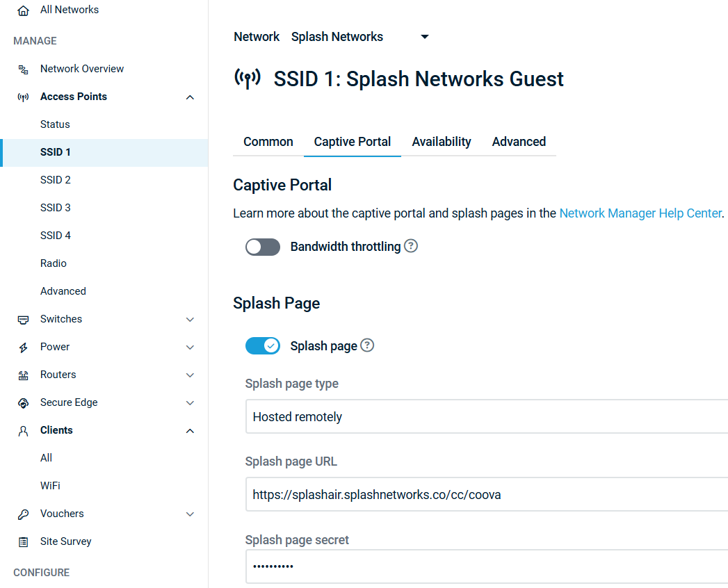Image resolution: width=728 pixels, height=588 pixels.
Task: Go to the Advanced tab of SSID settings
Action: (x=519, y=142)
